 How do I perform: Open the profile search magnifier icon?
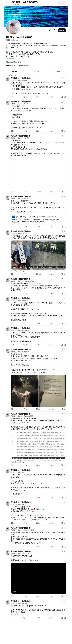pyautogui.click(x=55, y=30)
